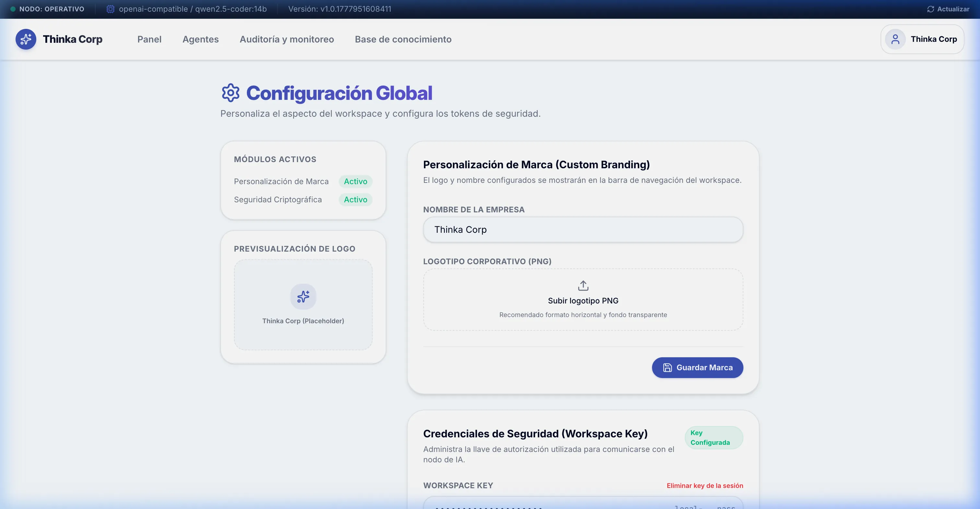
Task: Click the LOGOTIPO CORPORATIVO (PNG) label
Action: pos(487,262)
